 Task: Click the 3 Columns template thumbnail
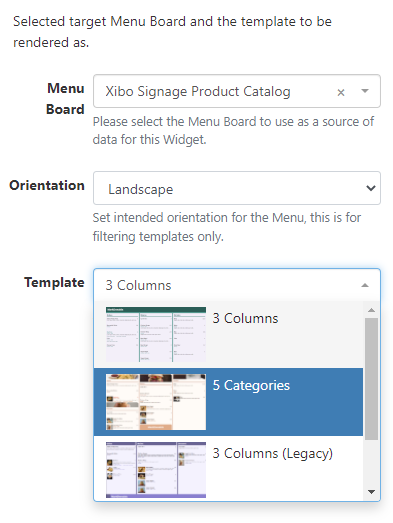[156, 335]
